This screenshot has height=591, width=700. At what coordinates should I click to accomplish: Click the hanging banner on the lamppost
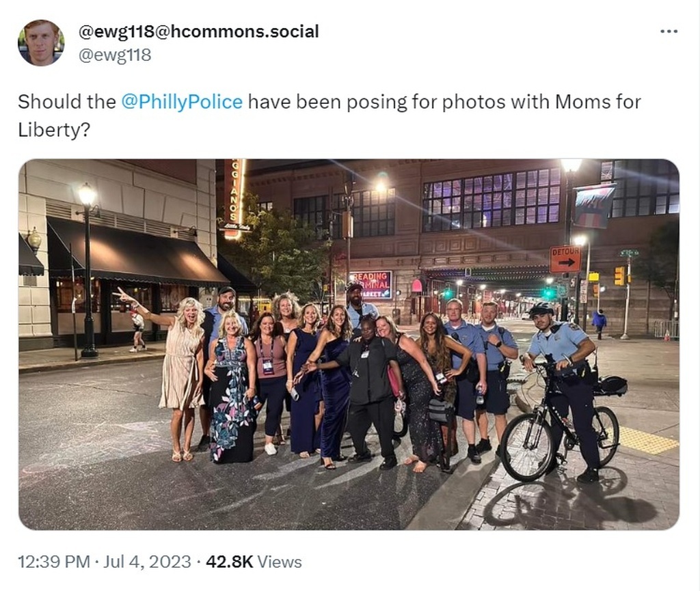(594, 206)
